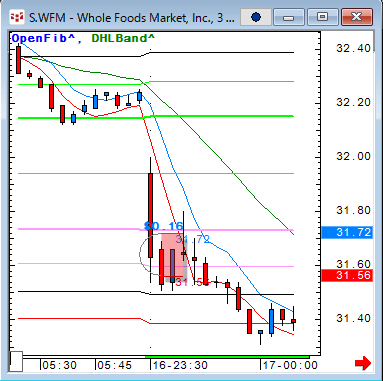
Task: Click the 32.20 price axis label
Action: click(x=353, y=103)
